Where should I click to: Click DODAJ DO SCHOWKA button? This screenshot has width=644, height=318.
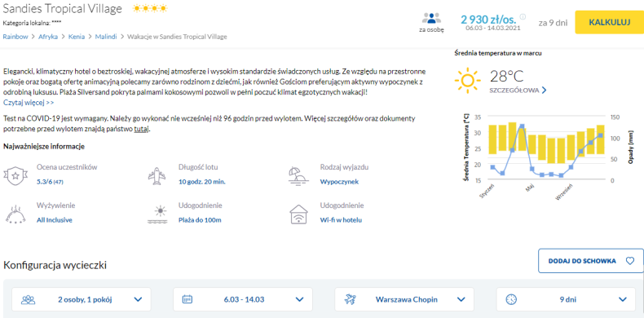(x=591, y=261)
